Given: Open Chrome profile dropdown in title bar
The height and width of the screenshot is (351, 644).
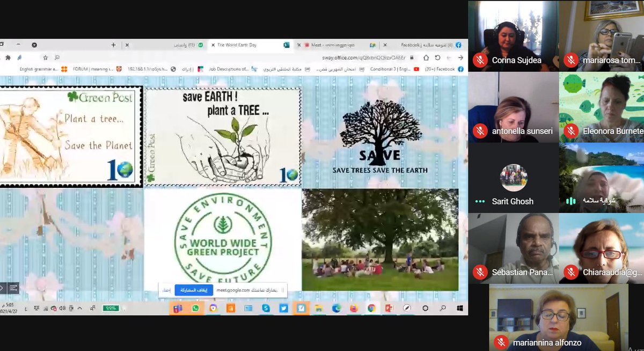Looking at the screenshot, I should tap(34, 45).
